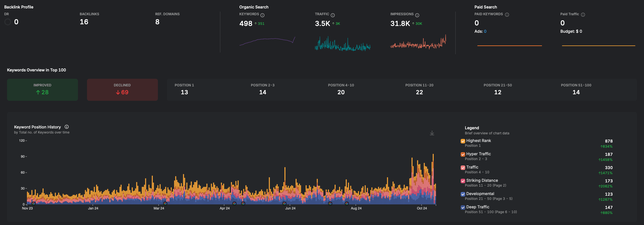The image size is (644, 225).
Task: Click the Hyper Traffic growth ↑1458%
Action: point(605,160)
